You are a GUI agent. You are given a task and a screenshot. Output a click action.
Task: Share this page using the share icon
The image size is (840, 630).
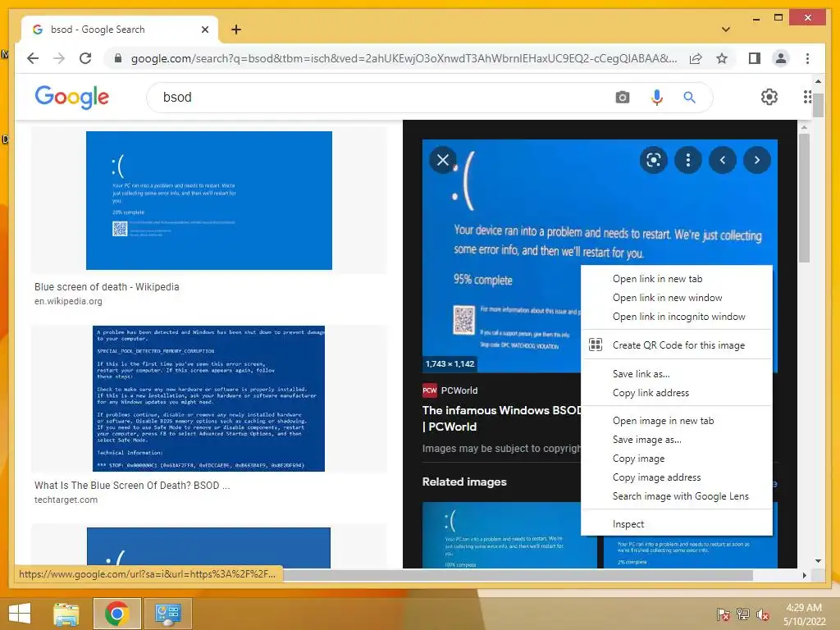[x=696, y=58]
